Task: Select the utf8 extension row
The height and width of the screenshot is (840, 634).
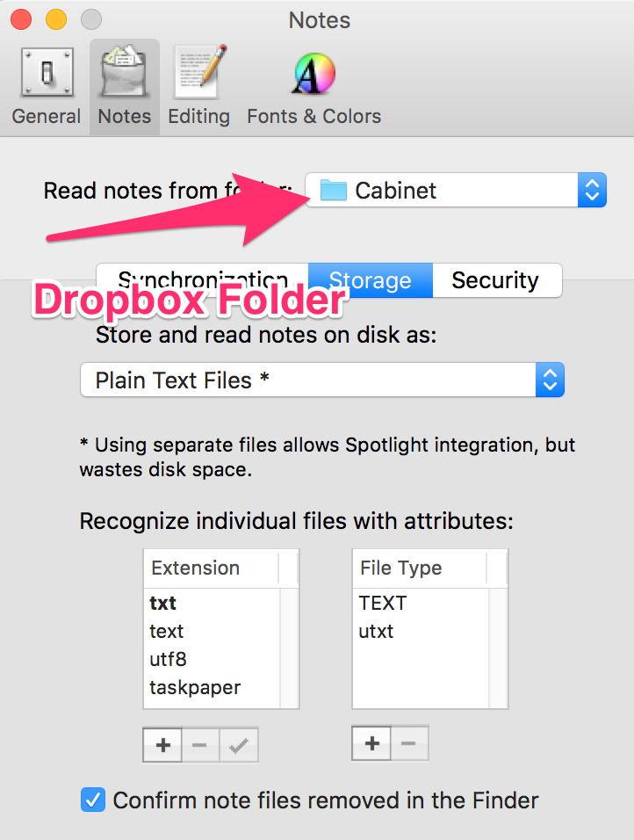Action: point(212,659)
